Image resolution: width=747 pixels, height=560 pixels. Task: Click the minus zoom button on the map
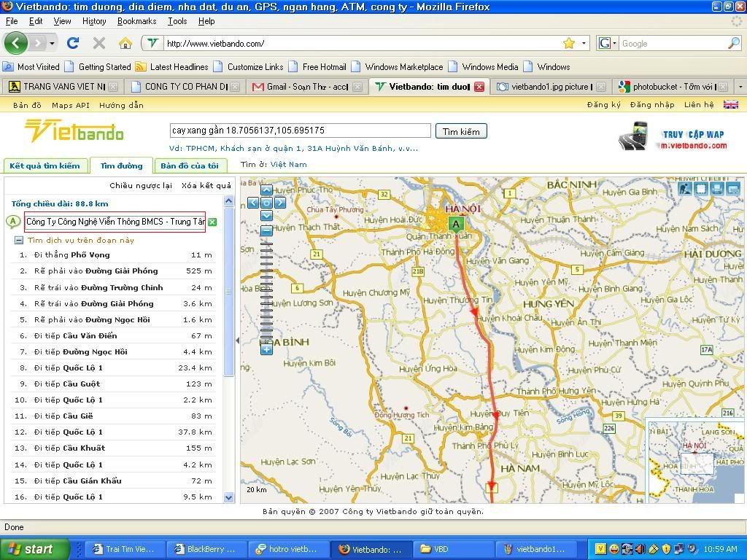pyautogui.click(x=266, y=231)
